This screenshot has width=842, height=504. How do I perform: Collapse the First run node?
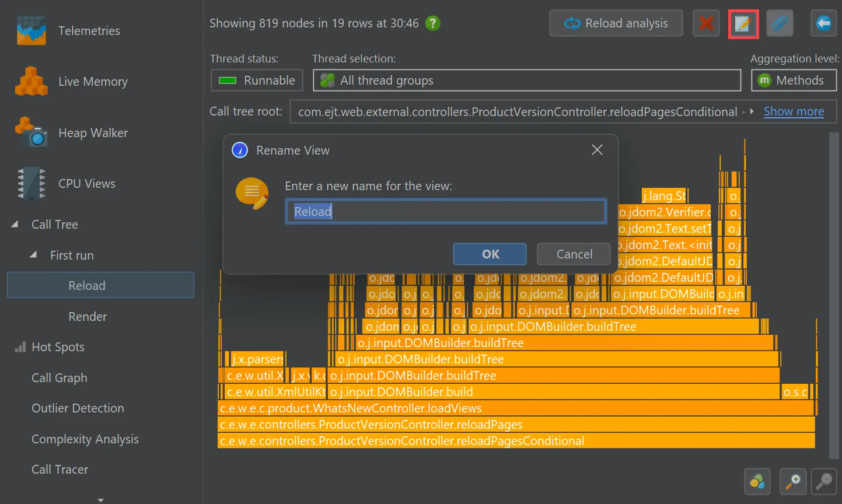pyautogui.click(x=33, y=255)
